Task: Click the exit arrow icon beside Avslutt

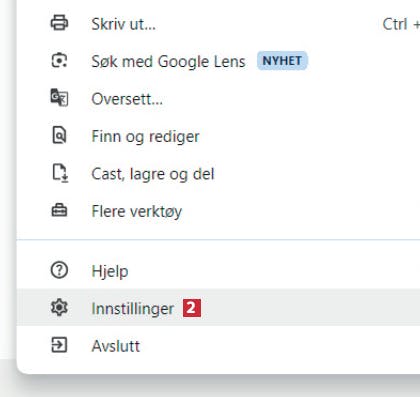Action: (59, 345)
